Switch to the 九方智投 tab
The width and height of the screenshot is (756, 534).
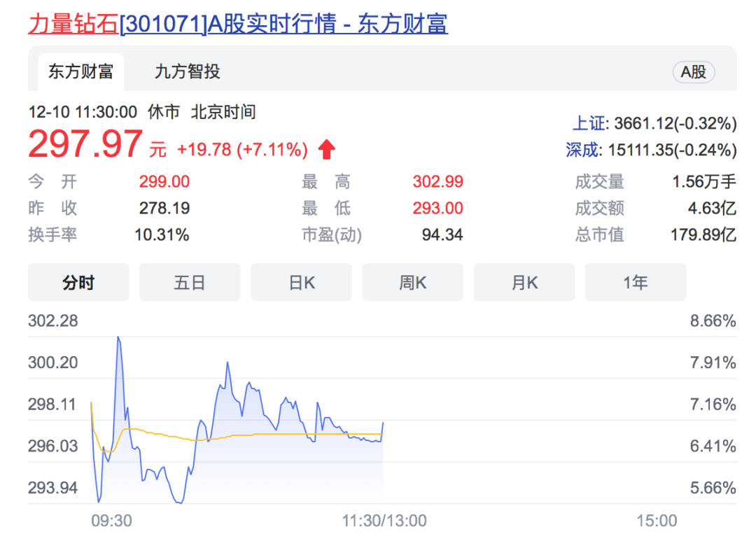187,72
